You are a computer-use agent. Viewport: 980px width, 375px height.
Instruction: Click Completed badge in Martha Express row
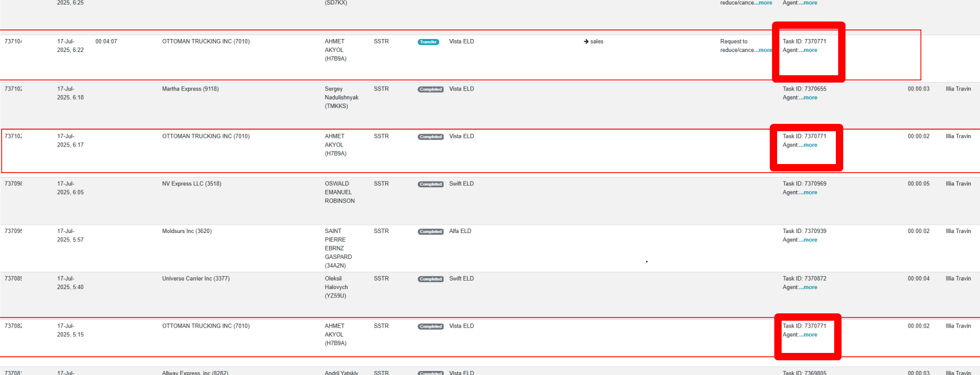click(x=431, y=89)
